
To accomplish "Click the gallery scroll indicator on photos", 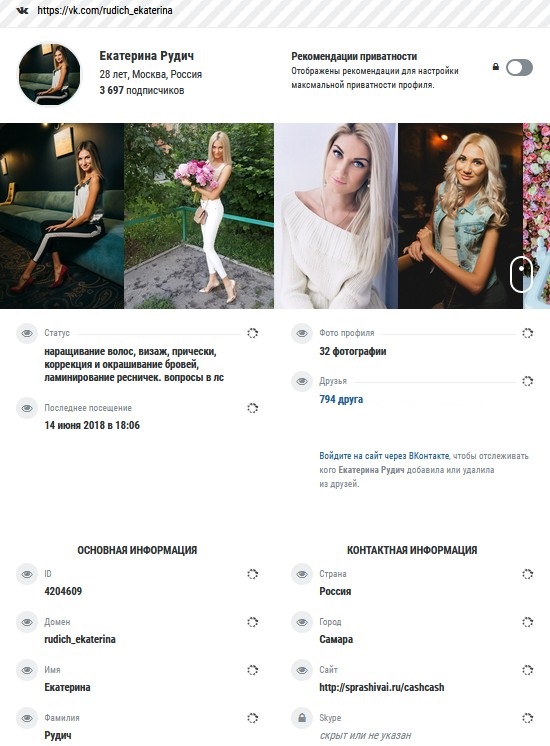I will pos(521,274).
